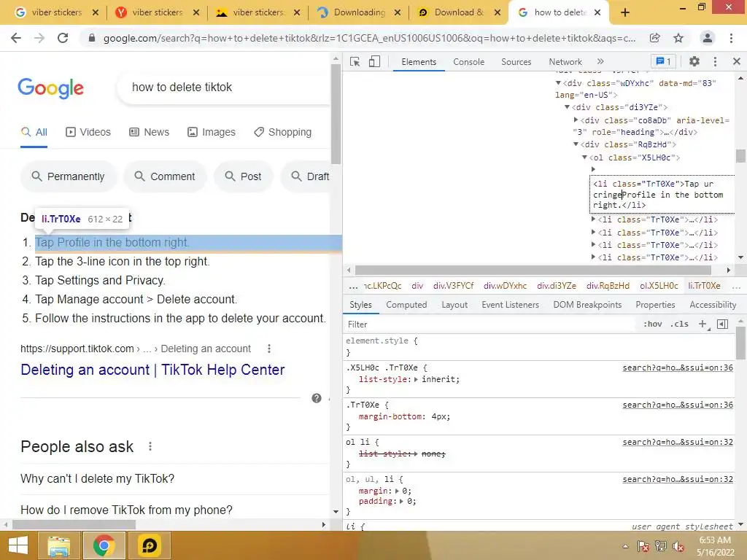Collapse the div class wDYxhc node

coord(558,83)
